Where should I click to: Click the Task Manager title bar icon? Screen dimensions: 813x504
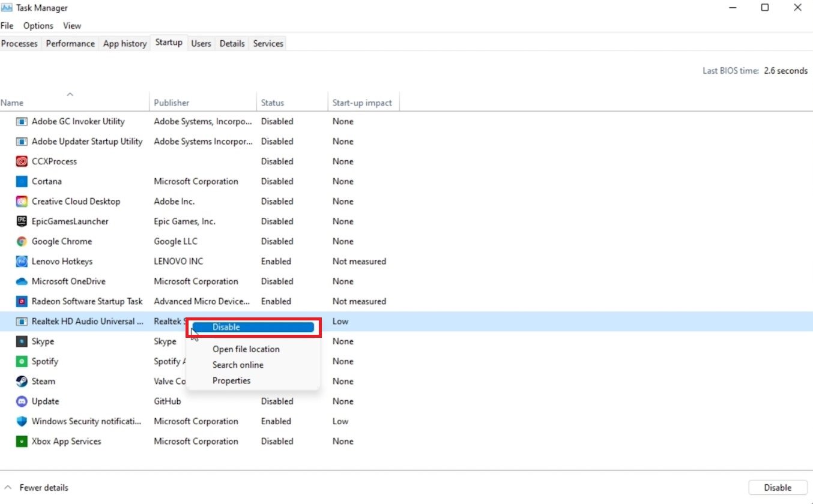pos(8,8)
